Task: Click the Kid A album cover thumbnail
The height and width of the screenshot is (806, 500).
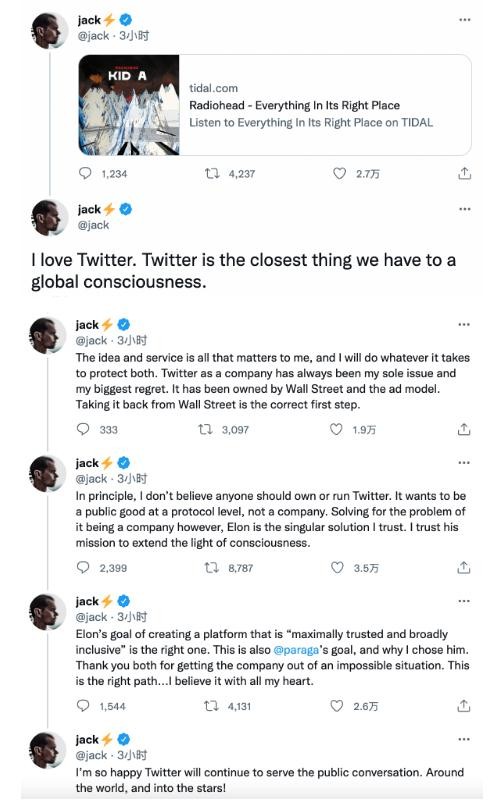Action: coord(129,105)
